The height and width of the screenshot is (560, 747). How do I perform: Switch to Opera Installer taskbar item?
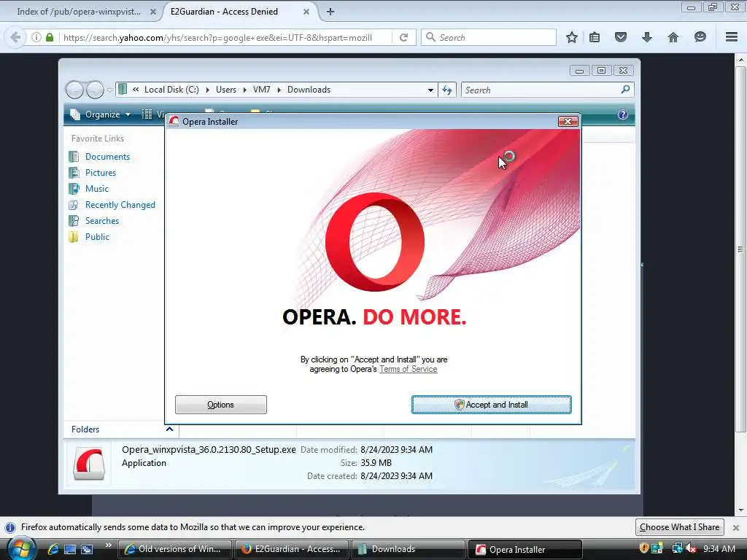525,549
